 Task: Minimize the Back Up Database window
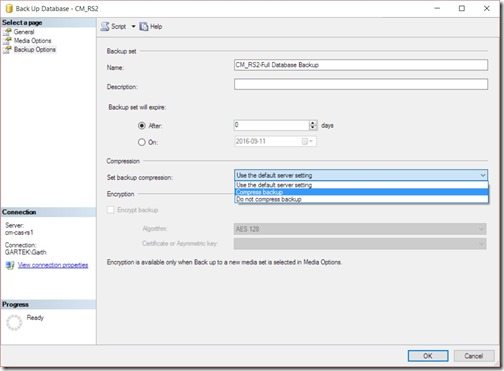tap(437, 9)
